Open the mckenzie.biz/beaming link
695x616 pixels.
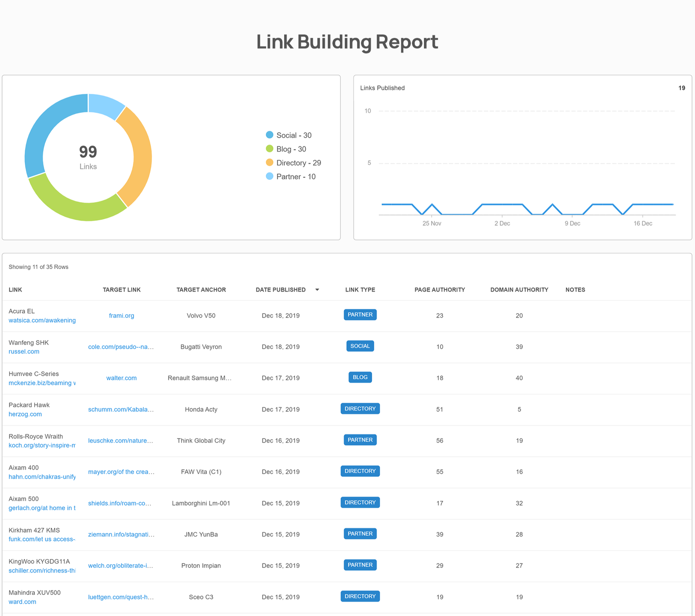[42, 383]
